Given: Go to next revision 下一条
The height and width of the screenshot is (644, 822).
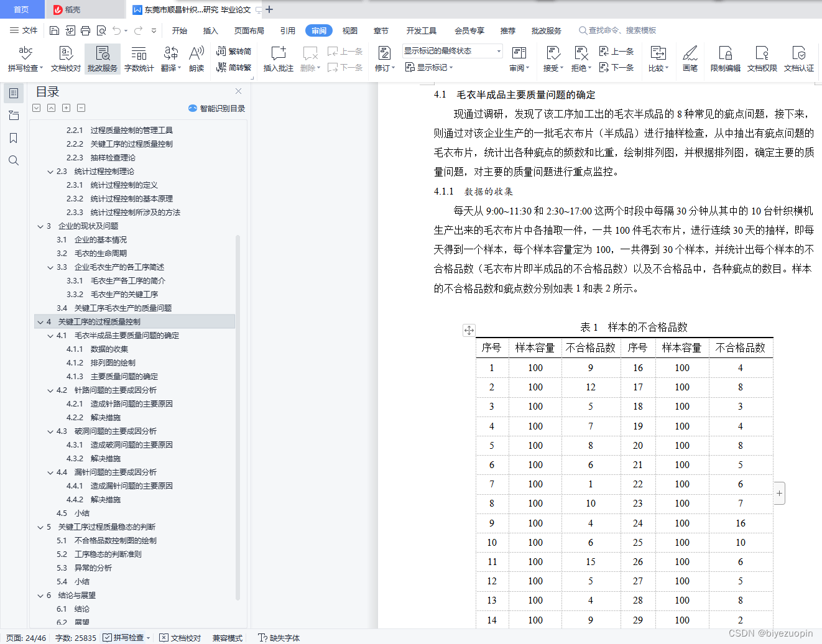Looking at the screenshot, I should [x=616, y=67].
